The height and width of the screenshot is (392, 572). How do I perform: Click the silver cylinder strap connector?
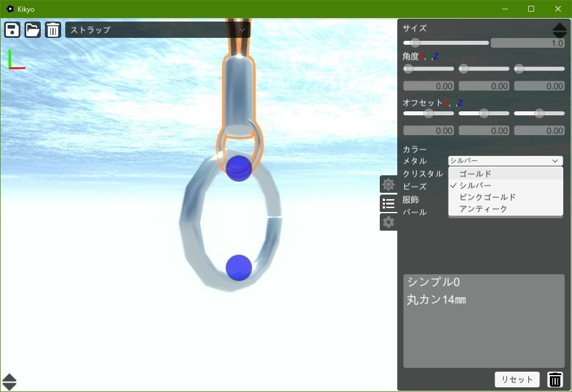(x=239, y=97)
